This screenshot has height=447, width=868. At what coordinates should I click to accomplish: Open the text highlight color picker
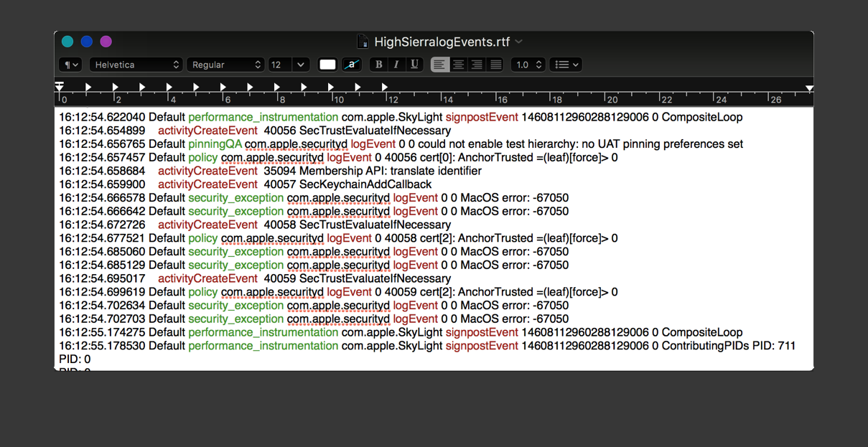[352, 65]
